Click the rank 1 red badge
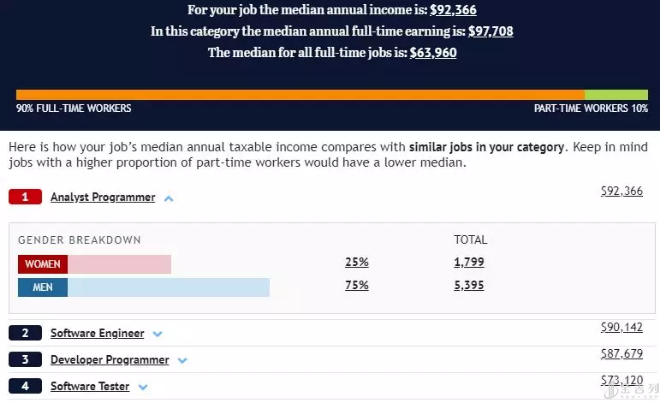The height and width of the screenshot is (409, 668). click(x=24, y=197)
